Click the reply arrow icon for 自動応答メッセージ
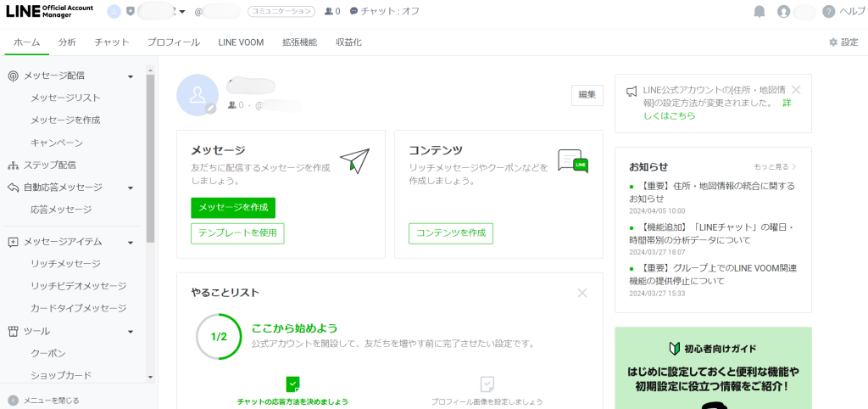Viewport: 868px width, 409px height. [13, 188]
